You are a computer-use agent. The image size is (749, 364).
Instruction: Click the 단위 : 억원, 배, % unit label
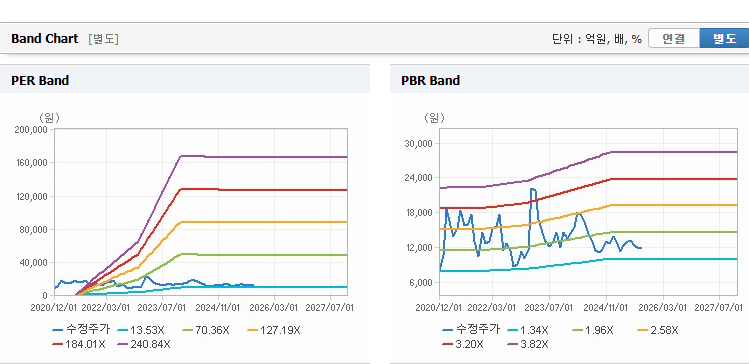tap(597, 39)
